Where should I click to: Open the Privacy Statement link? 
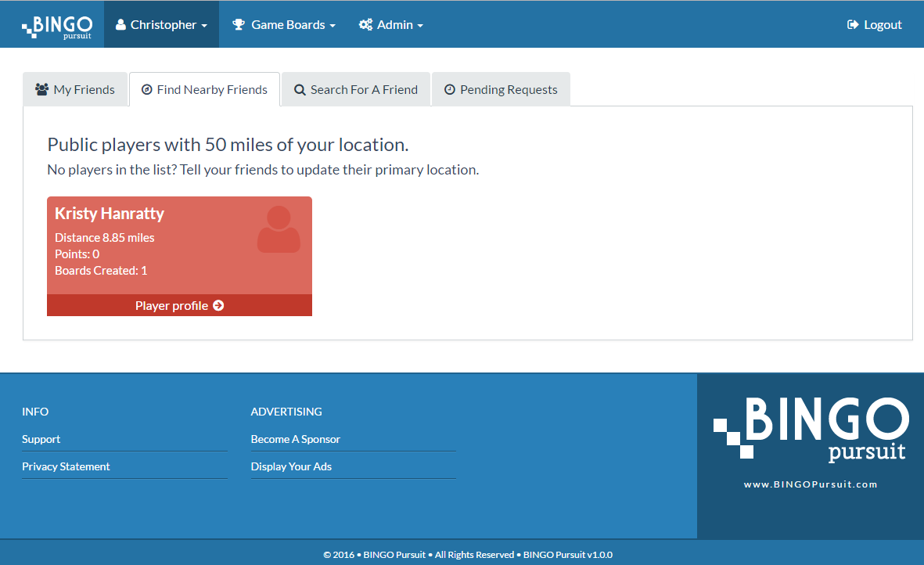(x=66, y=466)
